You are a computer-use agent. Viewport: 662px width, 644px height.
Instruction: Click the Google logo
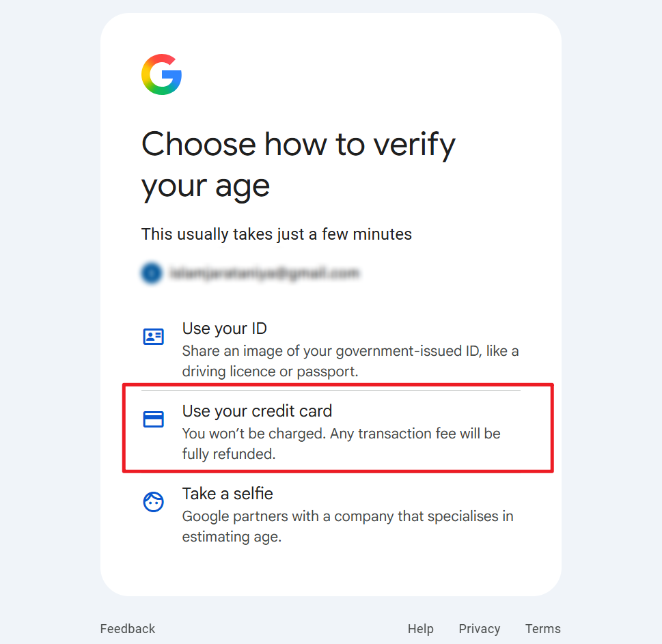[x=161, y=75]
